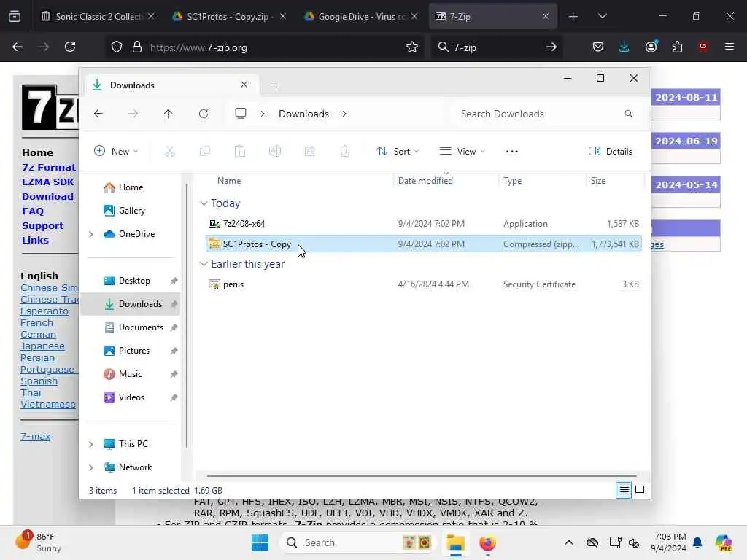
Task: Open Firefox account icon
Action: pos(651,47)
